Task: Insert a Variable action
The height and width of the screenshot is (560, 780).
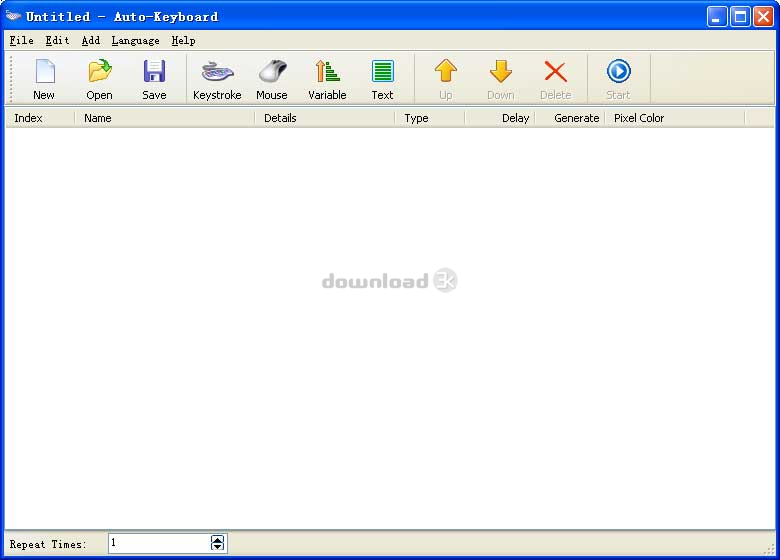Action: coord(327,79)
